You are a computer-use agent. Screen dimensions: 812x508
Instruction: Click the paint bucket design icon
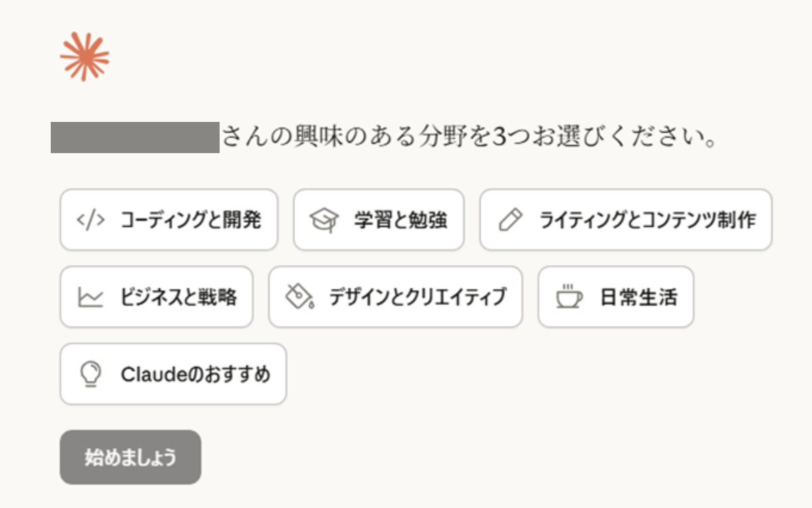point(299,297)
